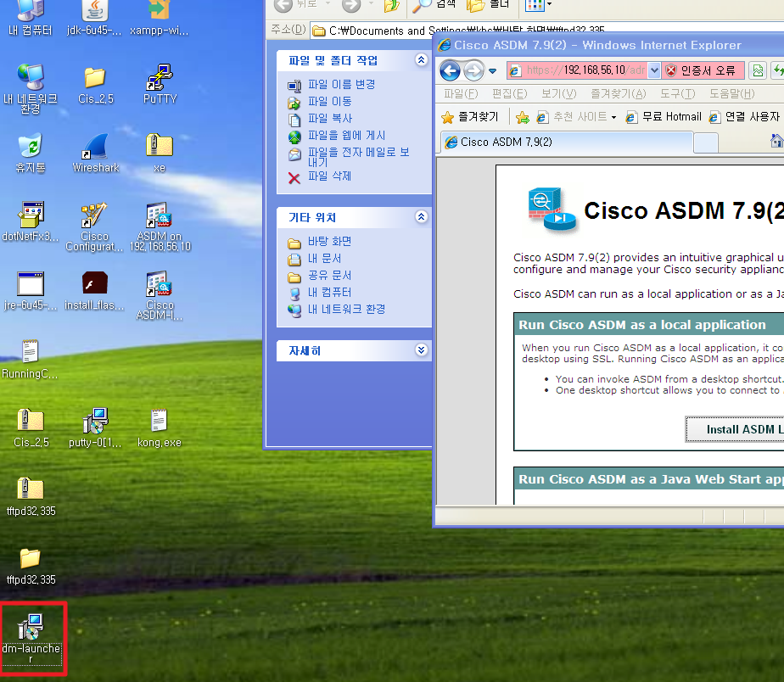Open the 보기(V) menu in IE

coord(558,93)
